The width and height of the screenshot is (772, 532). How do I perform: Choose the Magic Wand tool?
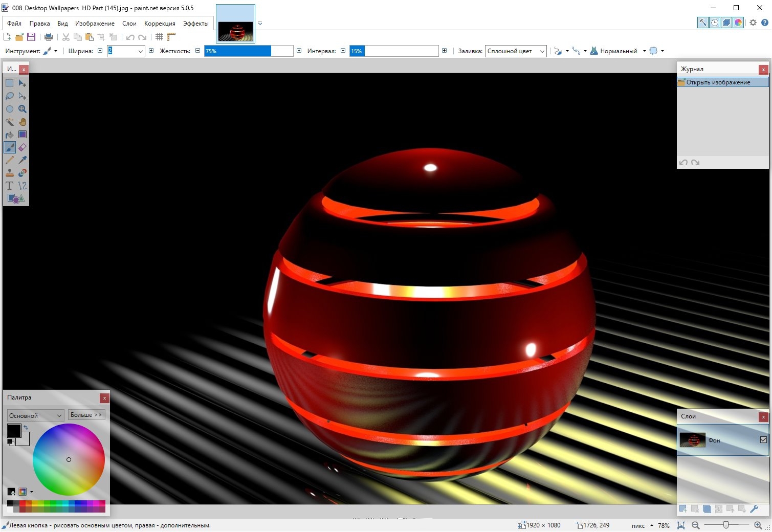(x=9, y=122)
